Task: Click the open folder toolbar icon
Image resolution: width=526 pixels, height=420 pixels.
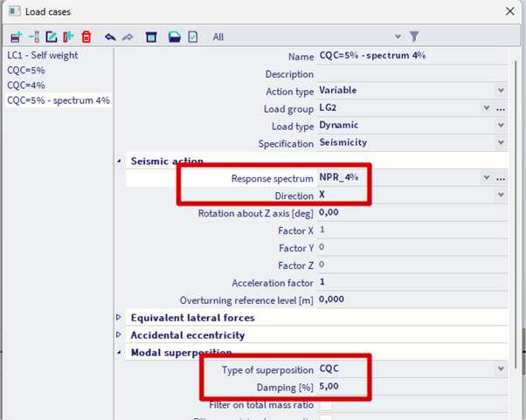Action: pos(175,37)
